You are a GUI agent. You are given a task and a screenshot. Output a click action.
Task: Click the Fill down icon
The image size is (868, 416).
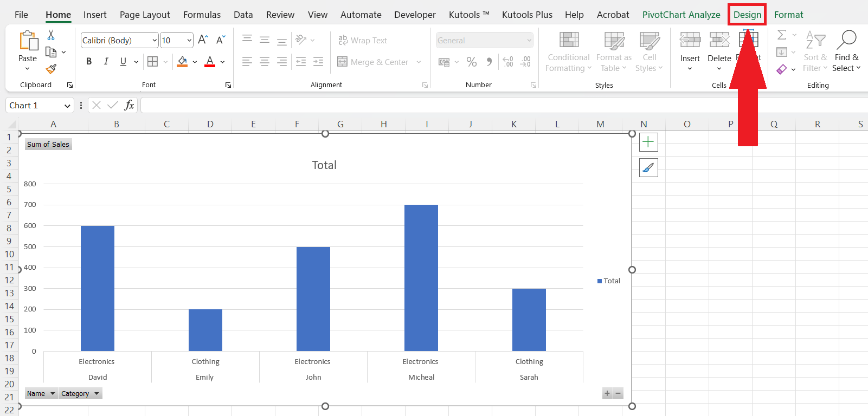782,52
